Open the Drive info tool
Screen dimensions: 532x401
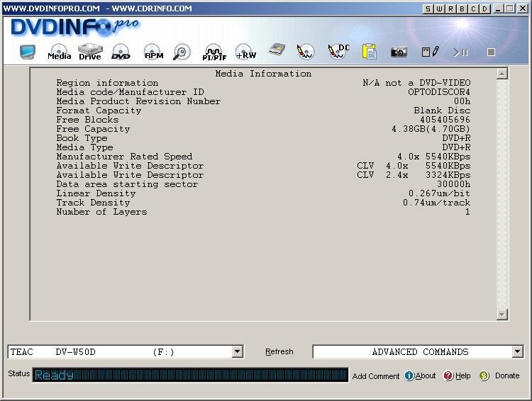coord(90,52)
